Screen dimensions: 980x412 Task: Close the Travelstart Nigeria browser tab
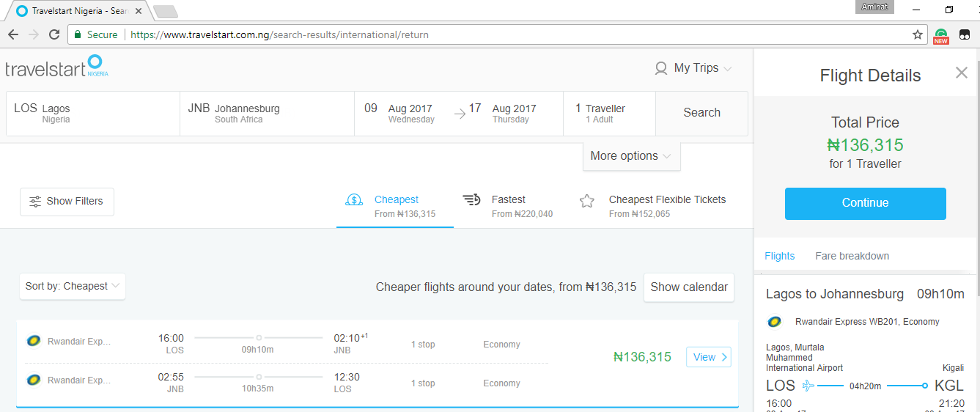pos(139,11)
